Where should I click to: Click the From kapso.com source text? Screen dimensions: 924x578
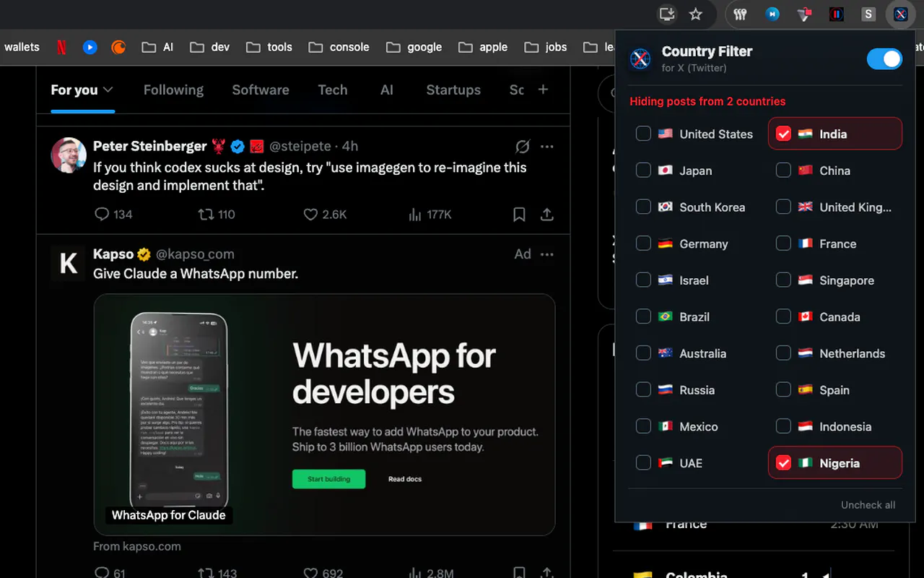[137, 546]
